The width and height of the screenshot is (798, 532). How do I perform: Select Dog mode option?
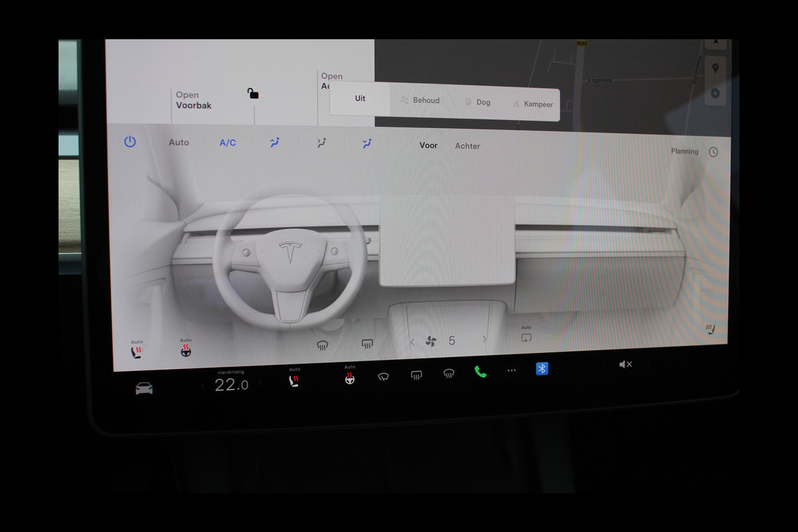[x=477, y=102]
